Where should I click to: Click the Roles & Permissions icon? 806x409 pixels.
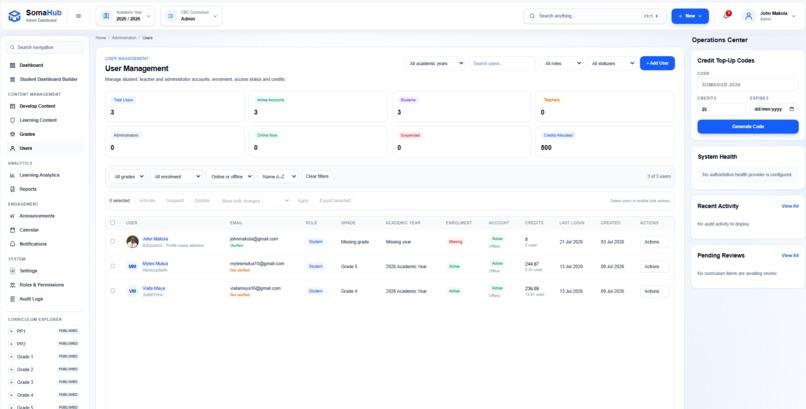pyautogui.click(x=12, y=285)
